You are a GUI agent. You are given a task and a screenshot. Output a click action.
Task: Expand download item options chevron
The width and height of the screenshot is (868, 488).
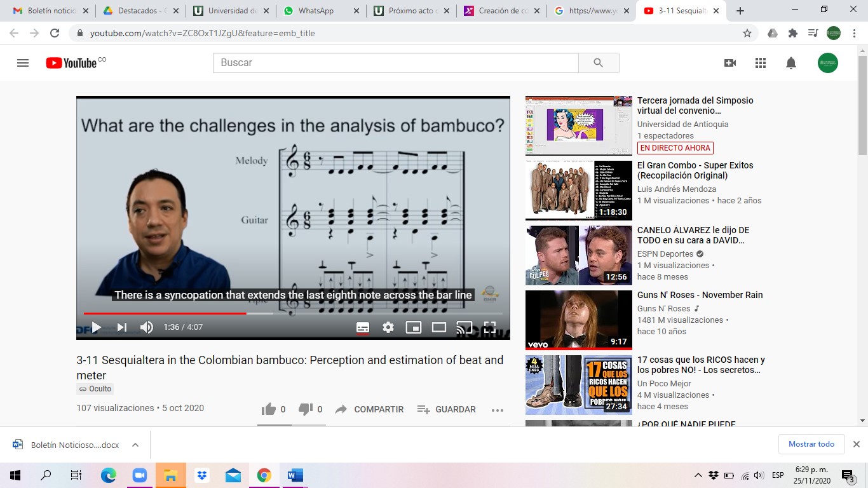135,445
